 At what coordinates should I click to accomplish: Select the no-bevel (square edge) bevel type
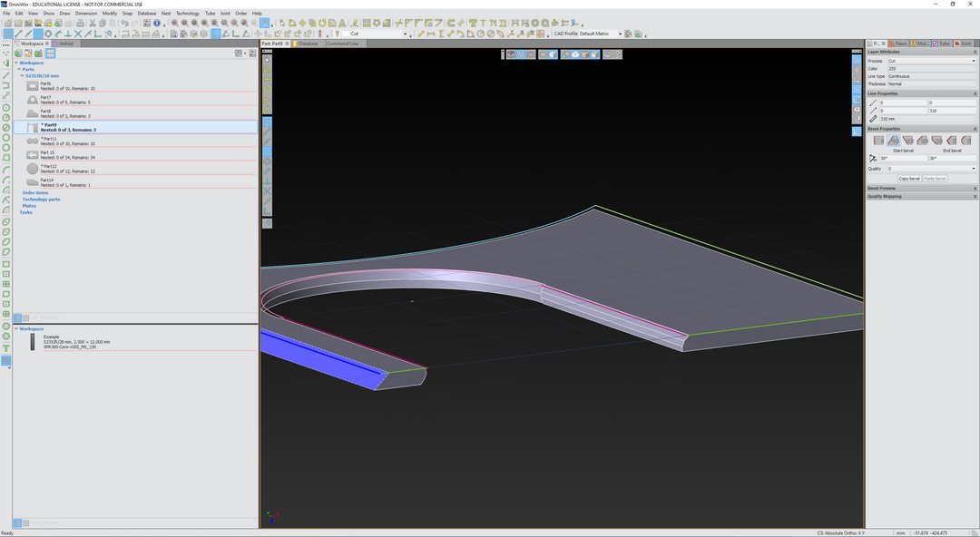878,141
